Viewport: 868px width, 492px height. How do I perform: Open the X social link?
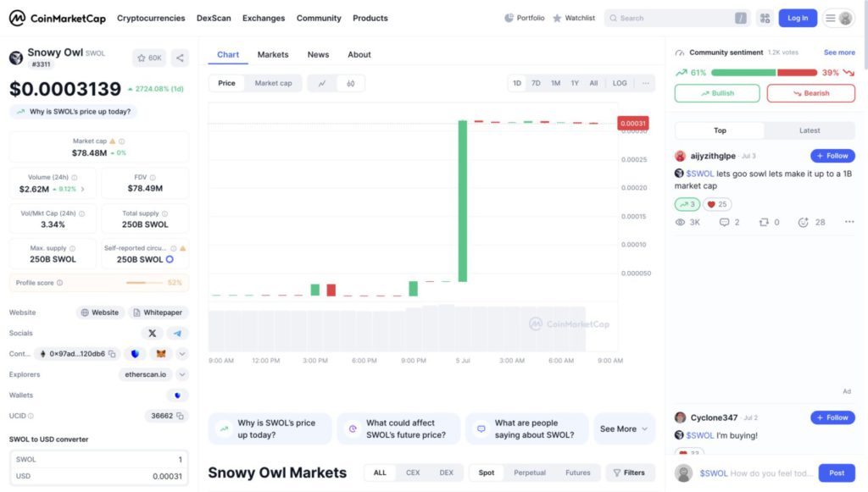pos(153,333)
